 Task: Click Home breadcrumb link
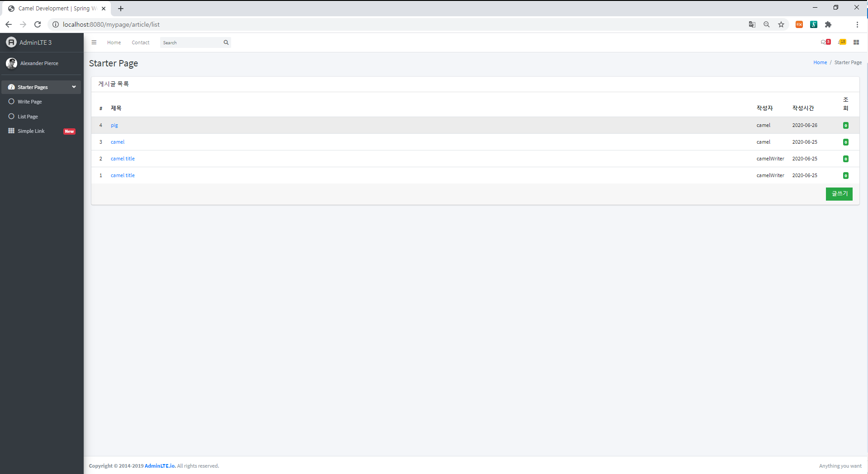tap(820, 62)
